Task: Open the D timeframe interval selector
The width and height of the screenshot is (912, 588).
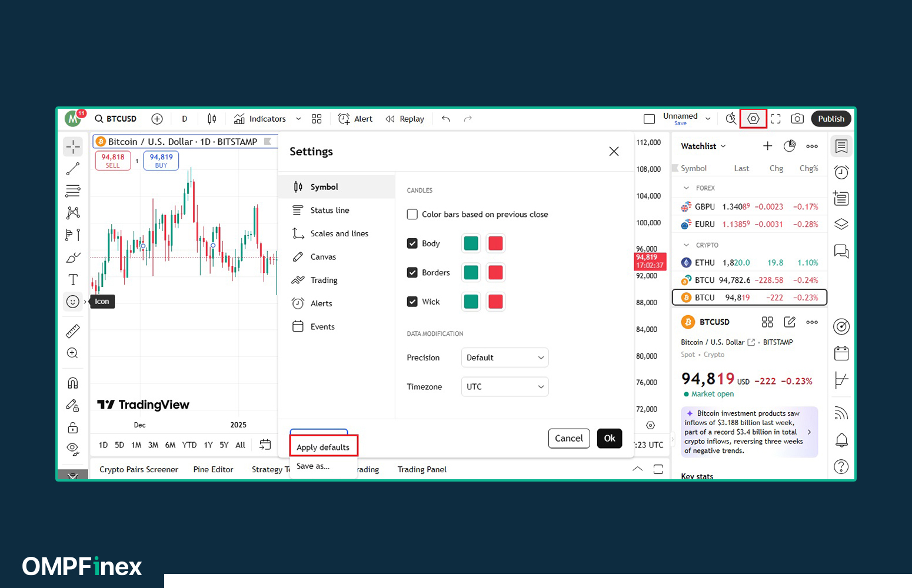Action: (x=184, y=119)
